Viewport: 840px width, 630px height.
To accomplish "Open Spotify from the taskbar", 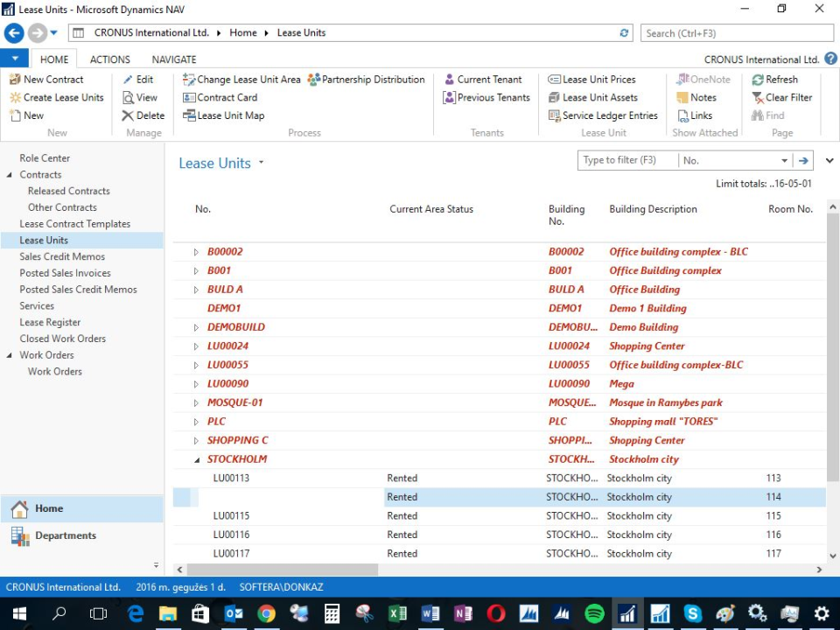I will point(594,613).
